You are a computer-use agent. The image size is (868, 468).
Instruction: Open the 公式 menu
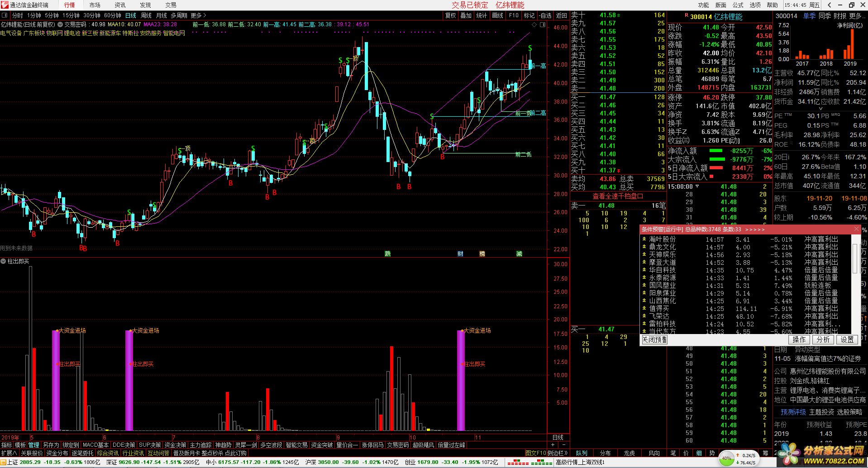[738, 5]
